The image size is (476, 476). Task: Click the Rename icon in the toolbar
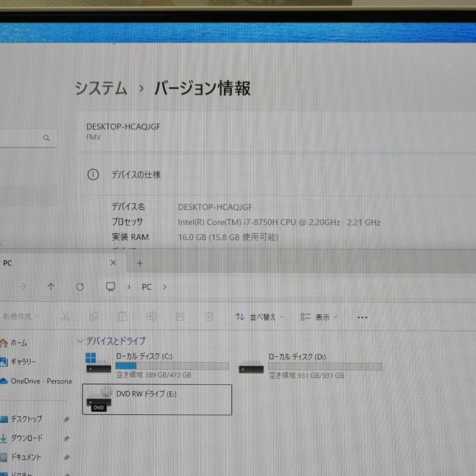151,316
